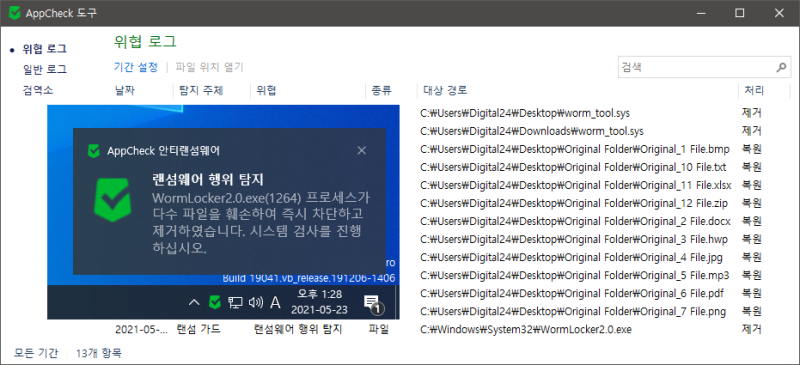Open the 검역소 sidebar item
The image size is (800, 365).
pyautogui.click(x=38, y=91)
